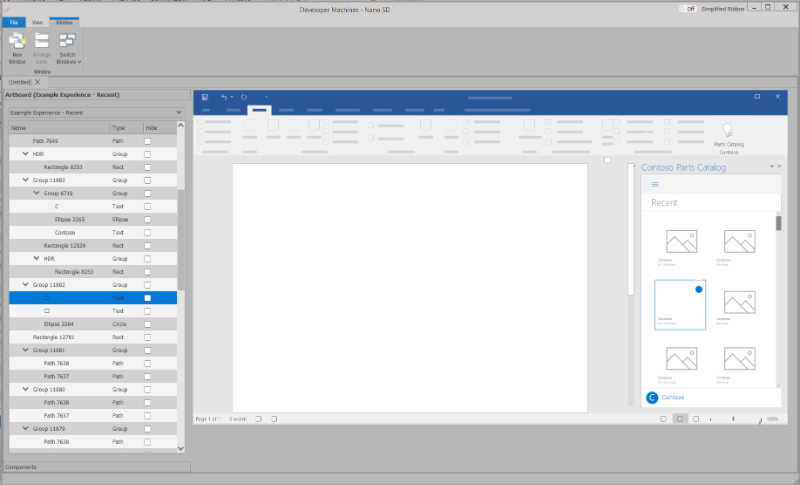
Task: Click the zoom slider in mockup status bar
Action: click(734, 419)
